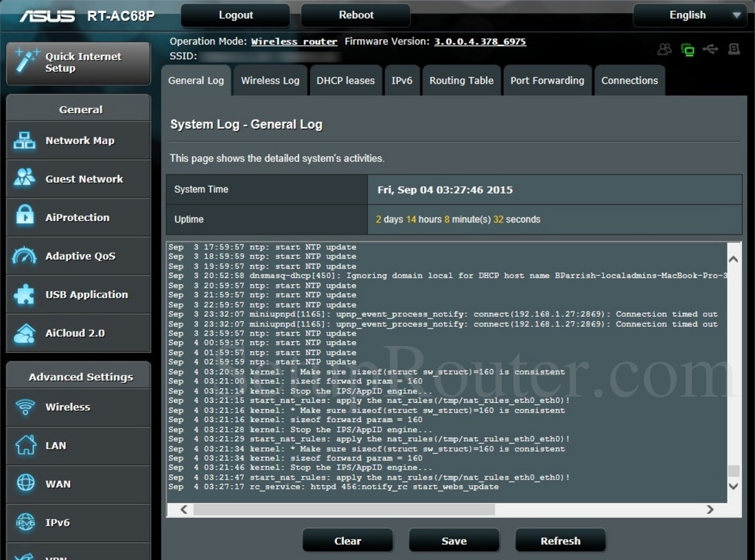This screenshot has width=755, height=560.
Task: Click the Guest Network people icon
Action: pyautogui.click(x=25, y=178)
